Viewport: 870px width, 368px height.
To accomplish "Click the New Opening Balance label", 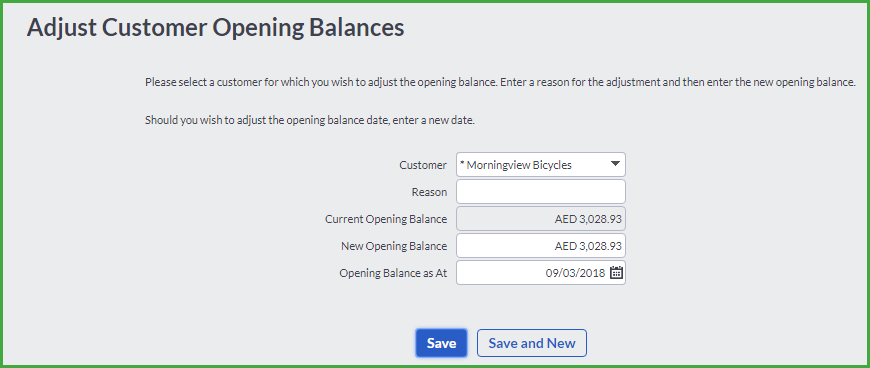I will pyautogui.click(x=394, y=246).
